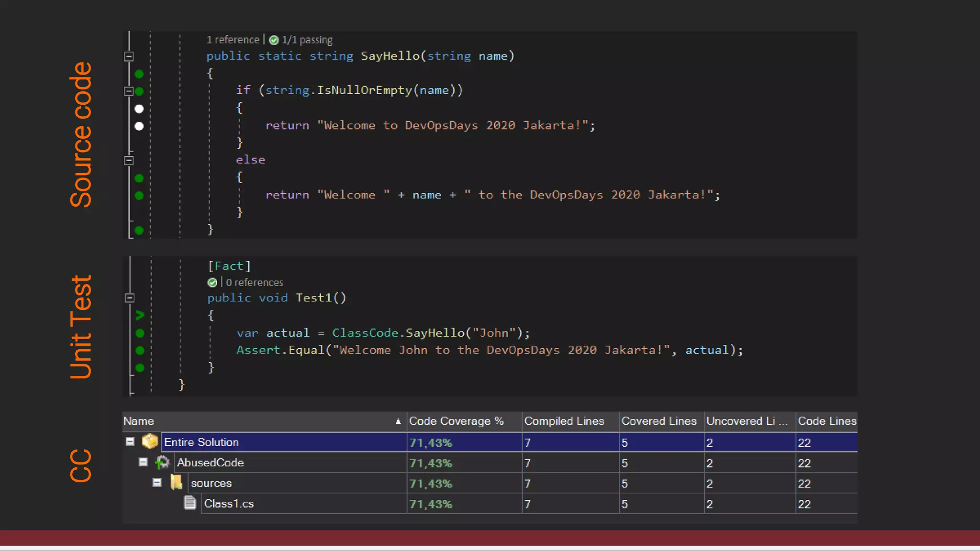
Task: Sort by Compiled Lines column header
Action: coord(570,421)
